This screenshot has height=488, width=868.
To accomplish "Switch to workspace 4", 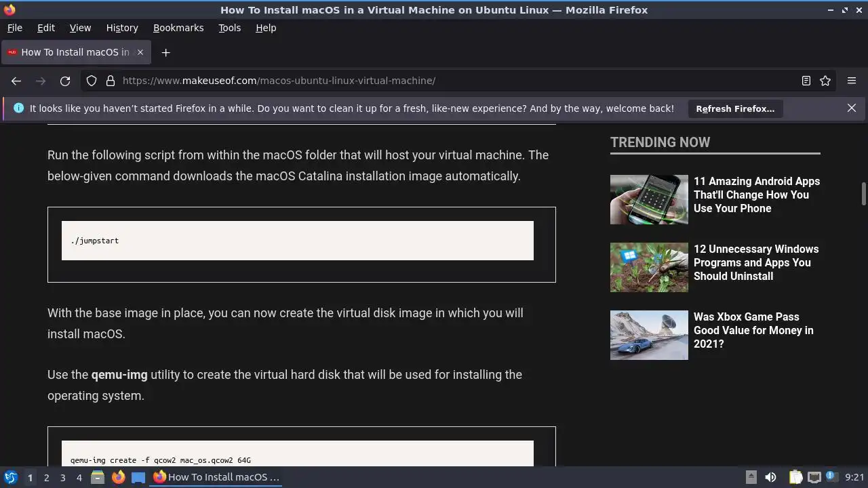I will click(79, 477).
